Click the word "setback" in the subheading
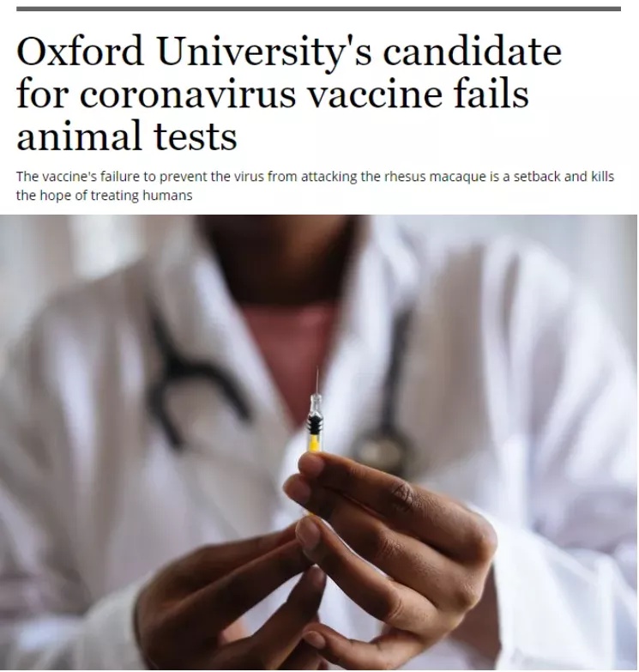The height and width of the screenshot is (672, 639). pos(537,176)
